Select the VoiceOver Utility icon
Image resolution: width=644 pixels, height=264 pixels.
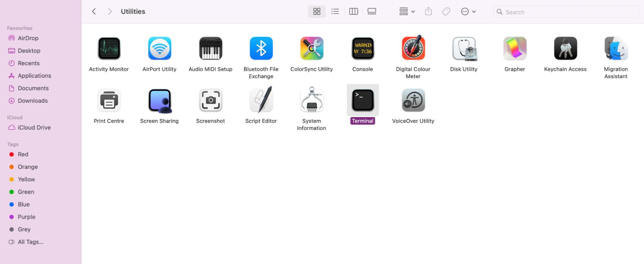413,100
